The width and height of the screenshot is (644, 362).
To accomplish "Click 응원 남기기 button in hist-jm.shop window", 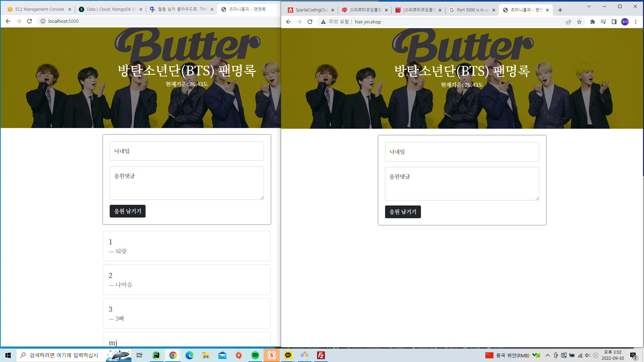I will point(403,212).
